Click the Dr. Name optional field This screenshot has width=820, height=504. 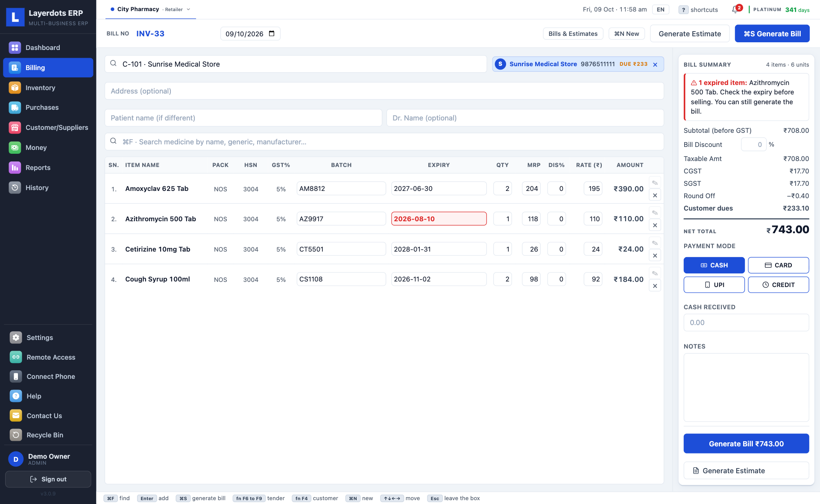525,118
